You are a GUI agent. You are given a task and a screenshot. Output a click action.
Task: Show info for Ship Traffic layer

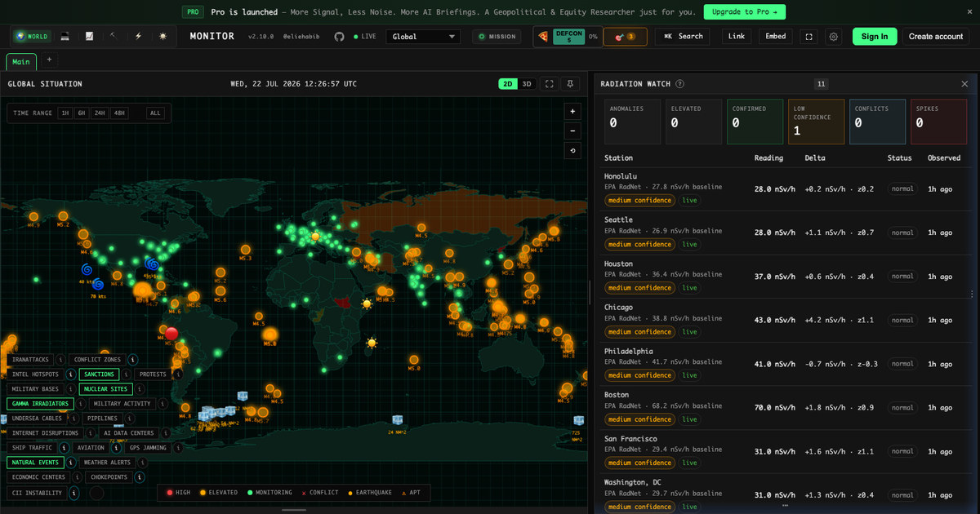pyautogui.click(x=64, y=448)
